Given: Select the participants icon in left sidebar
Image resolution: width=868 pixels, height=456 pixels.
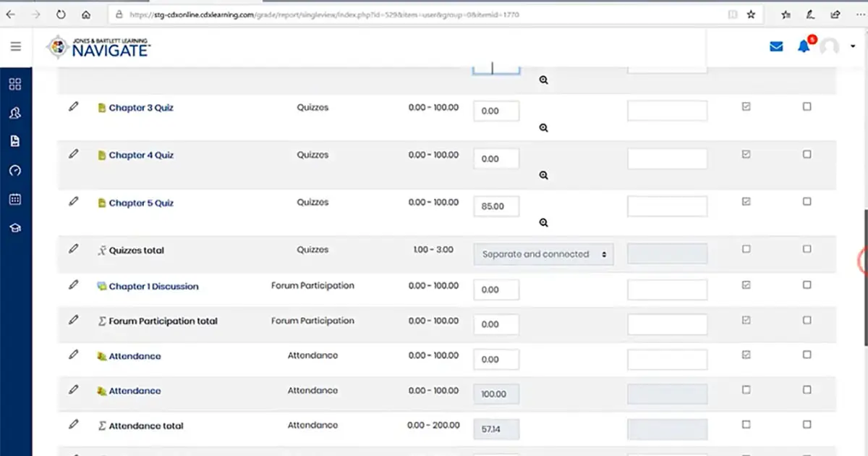Looking at the screenshot, I should tap(15, 112).
